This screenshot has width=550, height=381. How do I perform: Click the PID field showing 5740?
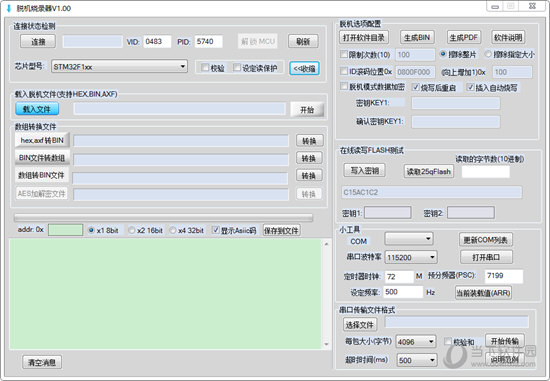(x=208, y=41)
